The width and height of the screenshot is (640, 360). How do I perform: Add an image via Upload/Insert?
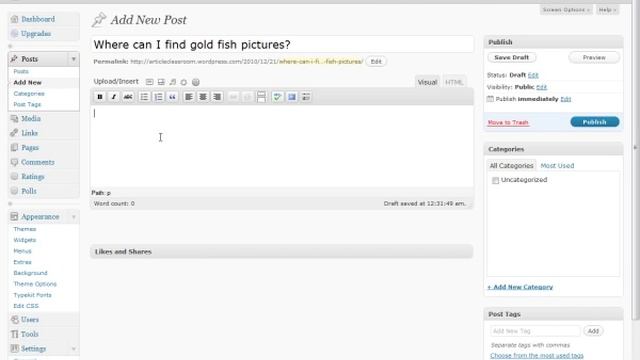point(150,82)
